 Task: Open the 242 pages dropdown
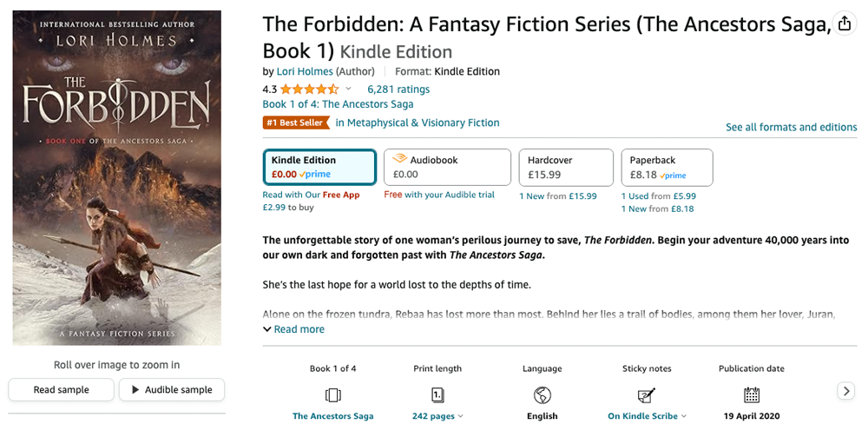437,416
